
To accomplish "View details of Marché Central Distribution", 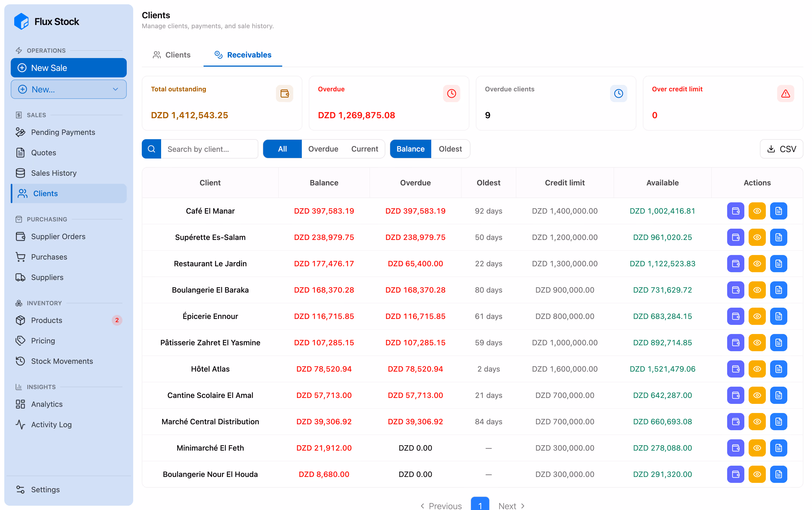I will [x=757, y=421].
